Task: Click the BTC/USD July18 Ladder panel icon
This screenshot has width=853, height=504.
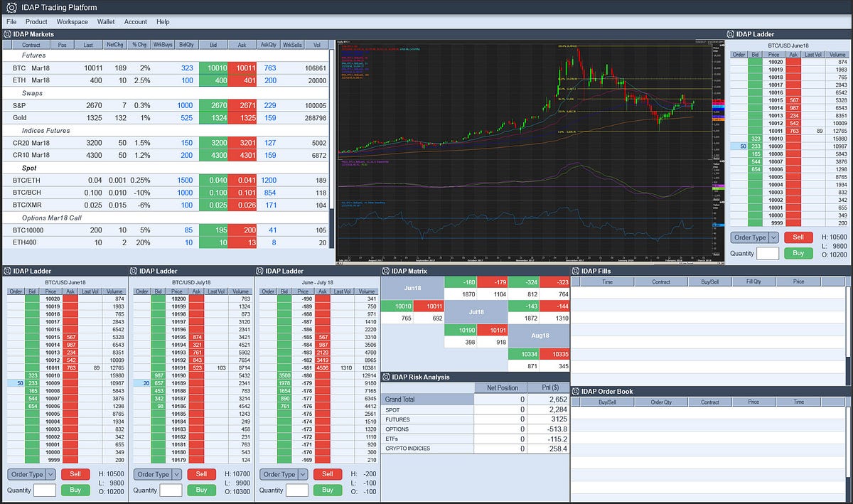Action: [x=132, y=271]
